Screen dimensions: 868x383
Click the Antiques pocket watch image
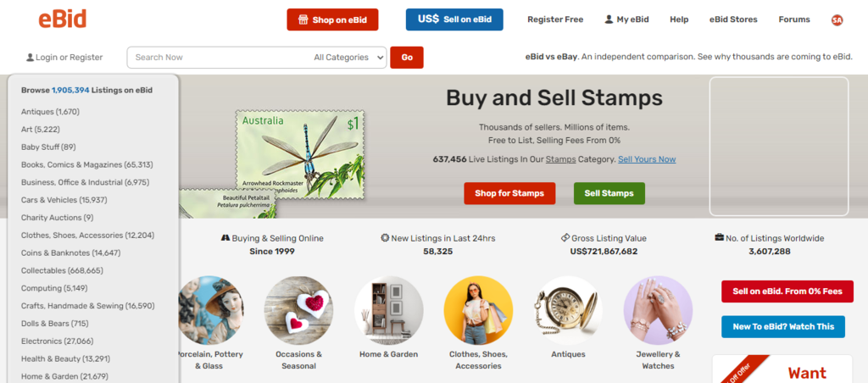click(x=568, y=309)
